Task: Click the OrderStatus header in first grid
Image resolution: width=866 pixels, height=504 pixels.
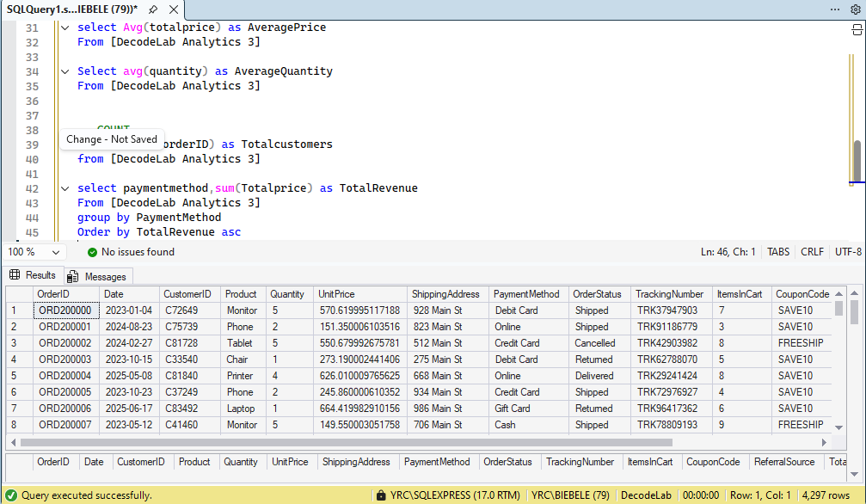Action: [x=599, y=294]
